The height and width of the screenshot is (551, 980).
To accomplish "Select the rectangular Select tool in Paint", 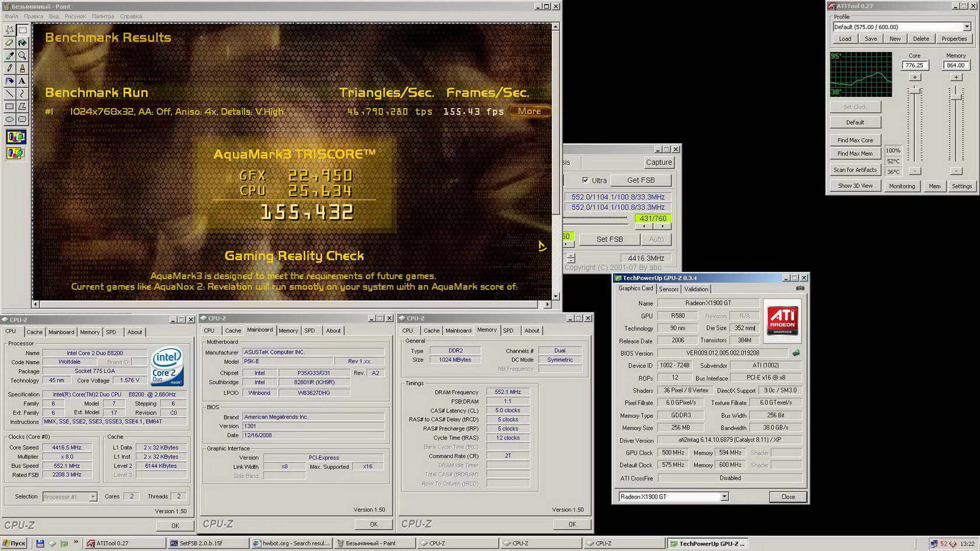I will [22, 30].
